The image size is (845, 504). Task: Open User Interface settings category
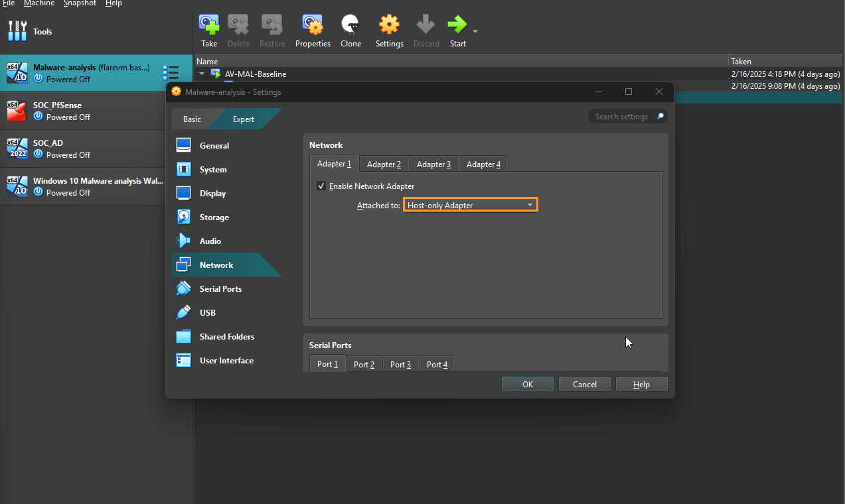tap(226, 360)
